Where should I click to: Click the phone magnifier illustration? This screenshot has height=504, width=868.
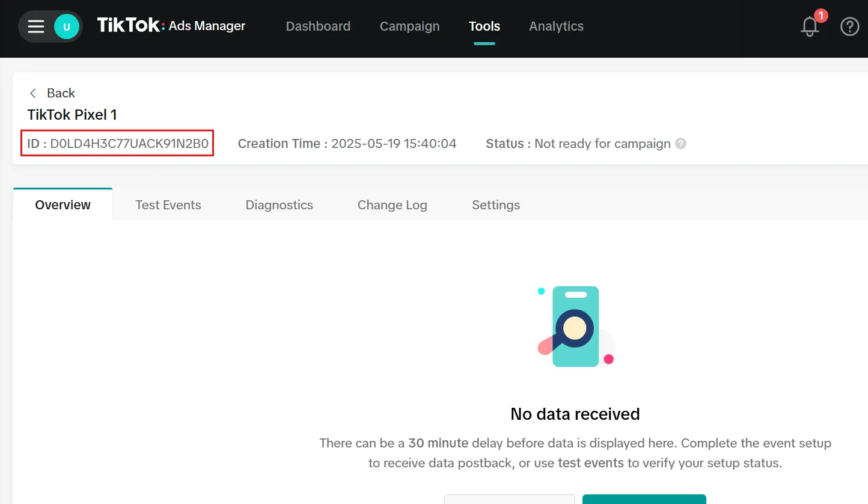pyautogui.click(x=576, y=327)
